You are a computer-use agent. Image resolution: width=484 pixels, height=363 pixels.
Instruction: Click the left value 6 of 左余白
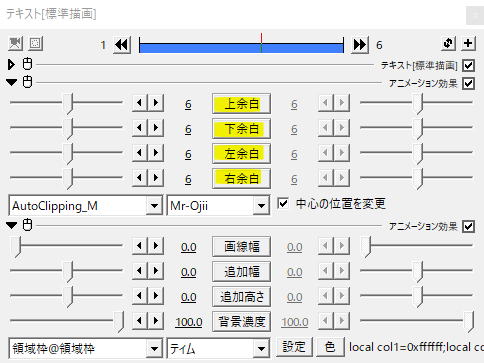[188, 154]
